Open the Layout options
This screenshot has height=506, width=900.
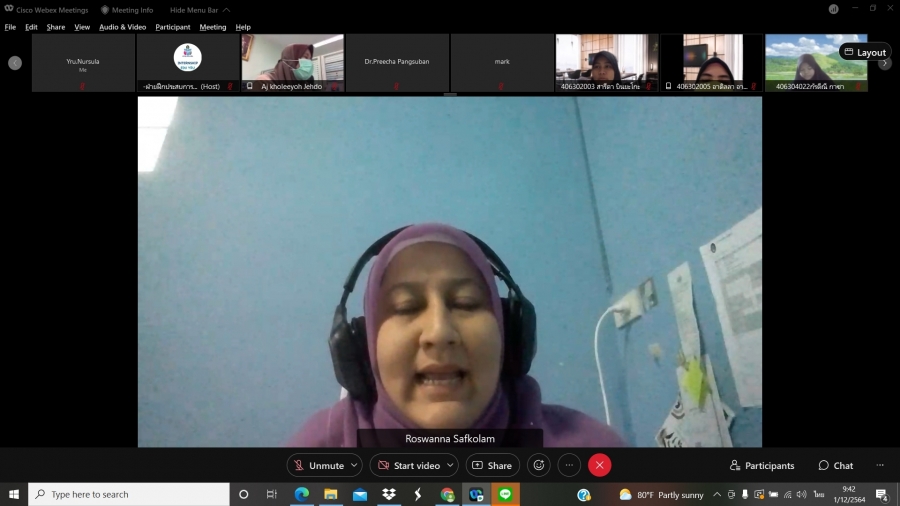865,52
